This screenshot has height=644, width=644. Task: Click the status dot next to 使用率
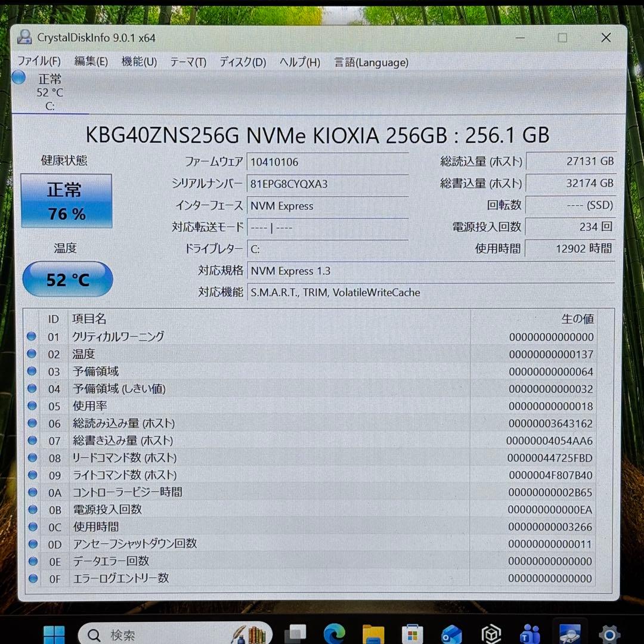click(x=32, y=406)
